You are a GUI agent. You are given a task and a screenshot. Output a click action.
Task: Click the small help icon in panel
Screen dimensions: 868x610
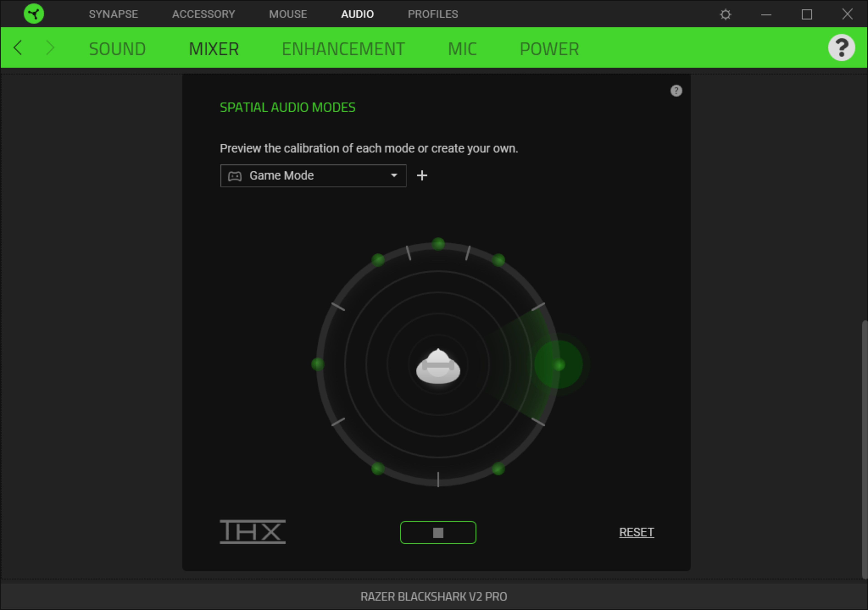coord(676,91)
